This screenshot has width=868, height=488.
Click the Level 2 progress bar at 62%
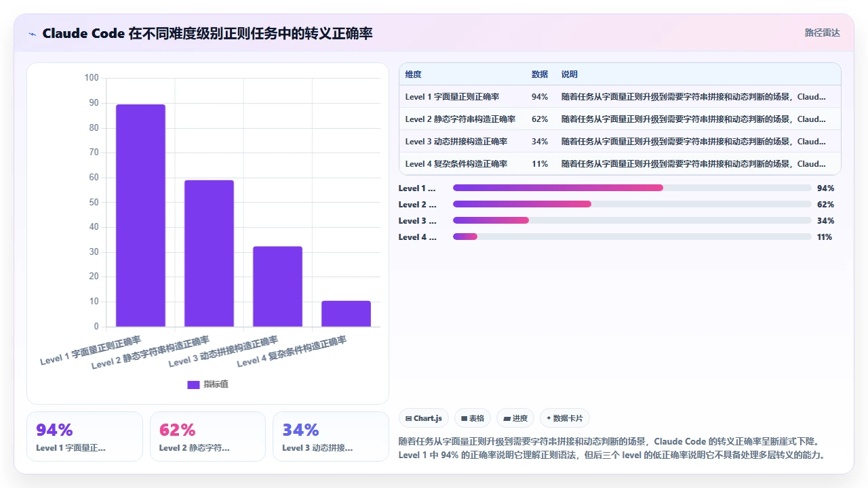coord(632,204)
